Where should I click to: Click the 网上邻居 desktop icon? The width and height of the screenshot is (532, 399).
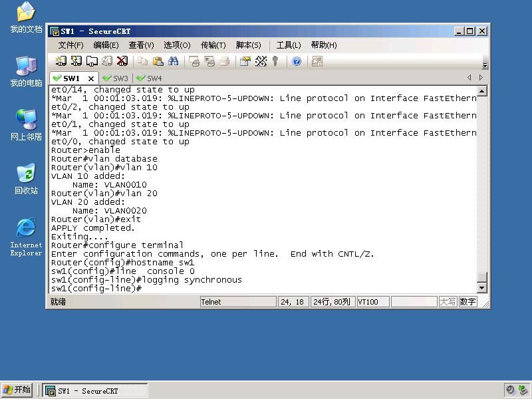click(x=26, y=126)
